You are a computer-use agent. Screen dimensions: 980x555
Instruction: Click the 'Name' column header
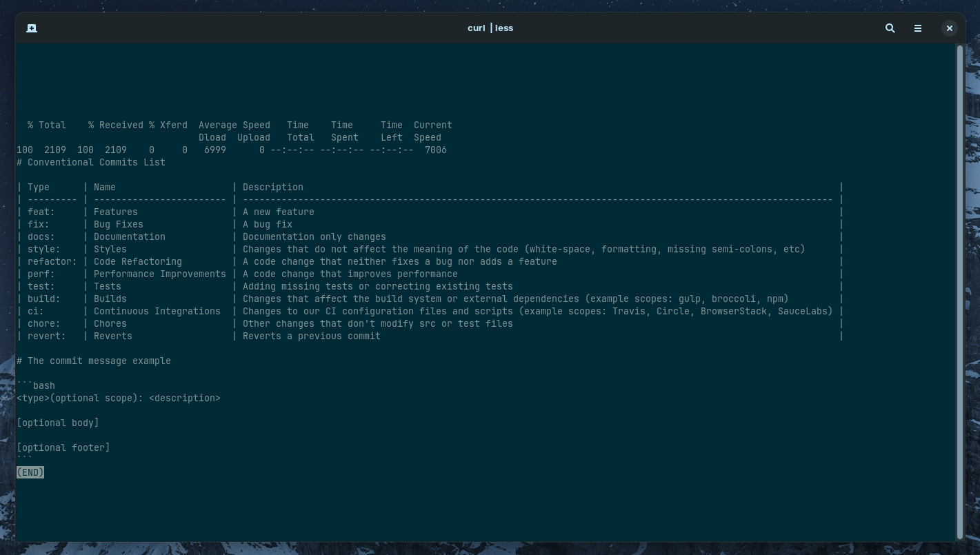coord(105,188)
